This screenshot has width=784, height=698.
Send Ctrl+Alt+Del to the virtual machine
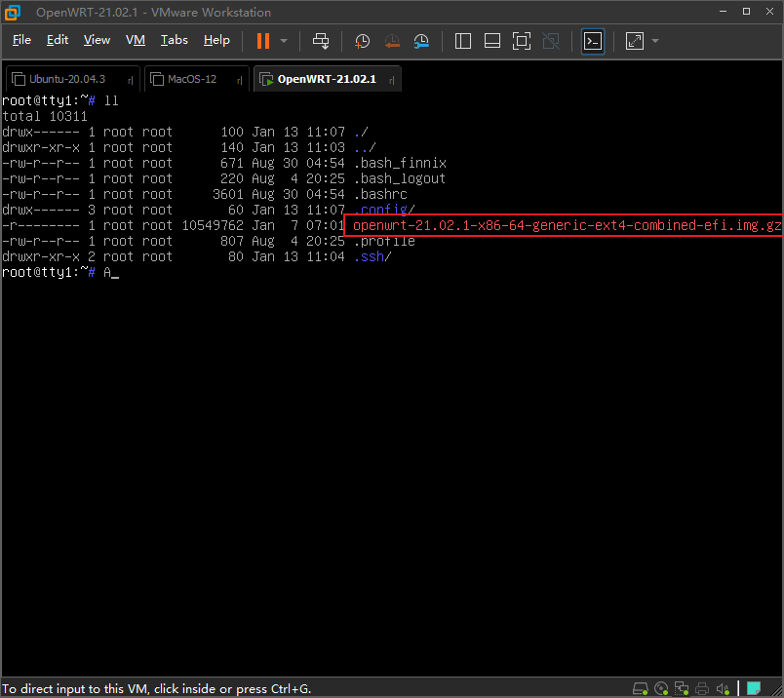[x=321, y=41]
